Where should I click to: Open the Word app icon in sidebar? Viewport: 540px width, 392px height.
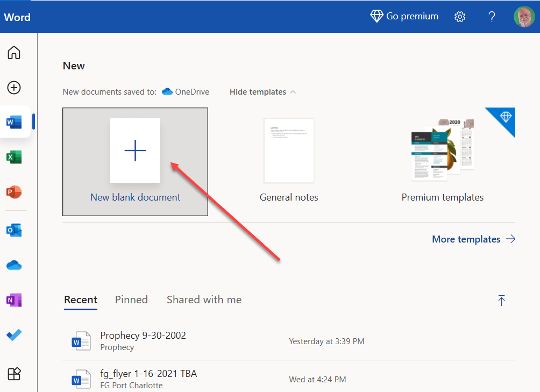(x=14, y=122)
